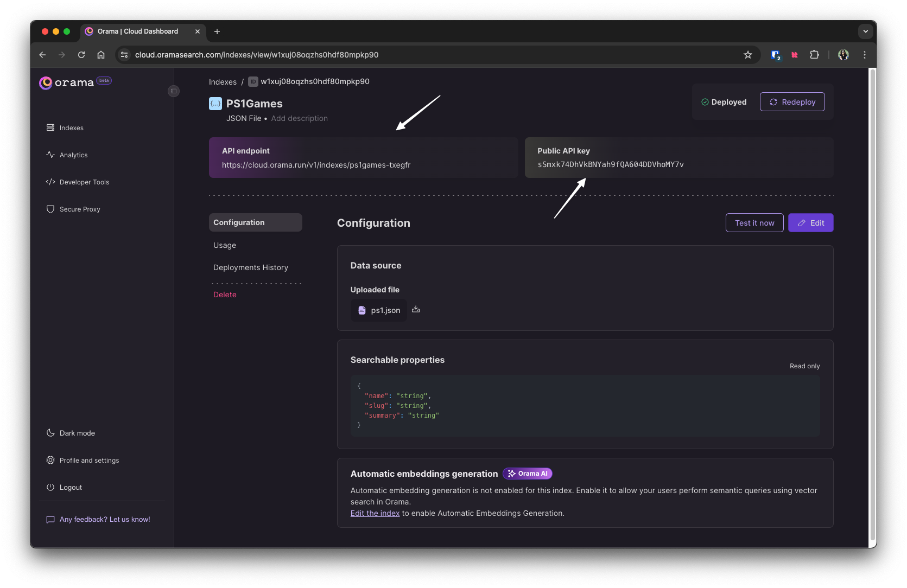Open the Chrome three-dot menu
Viewport: 907px width, 588px height.
click(x=865, y=55)
